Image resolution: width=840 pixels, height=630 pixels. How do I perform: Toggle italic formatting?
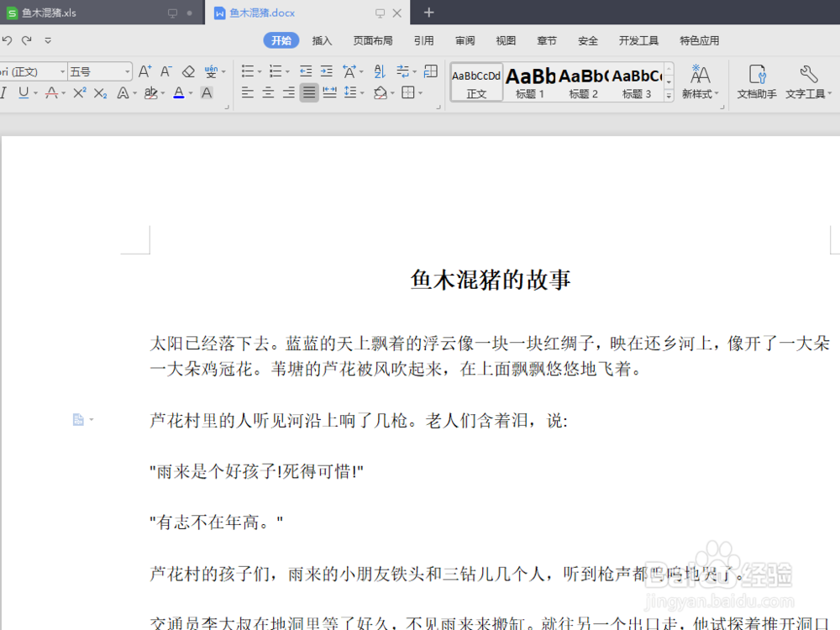(x=3, y=92)
